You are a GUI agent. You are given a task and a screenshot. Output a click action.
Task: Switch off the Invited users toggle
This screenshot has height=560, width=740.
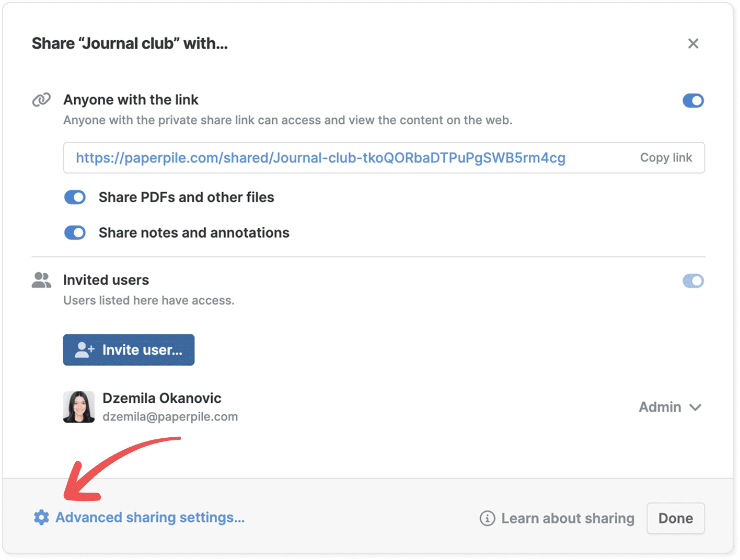(x=693, y=281)
